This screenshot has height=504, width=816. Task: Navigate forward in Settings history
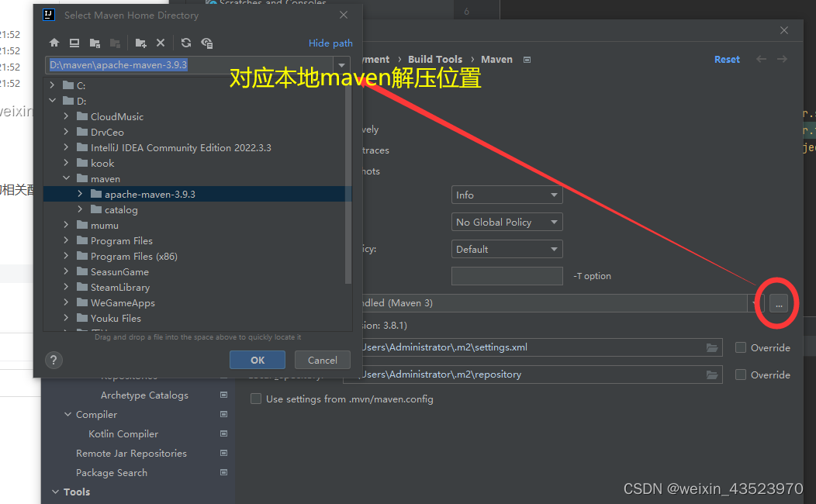782,59
